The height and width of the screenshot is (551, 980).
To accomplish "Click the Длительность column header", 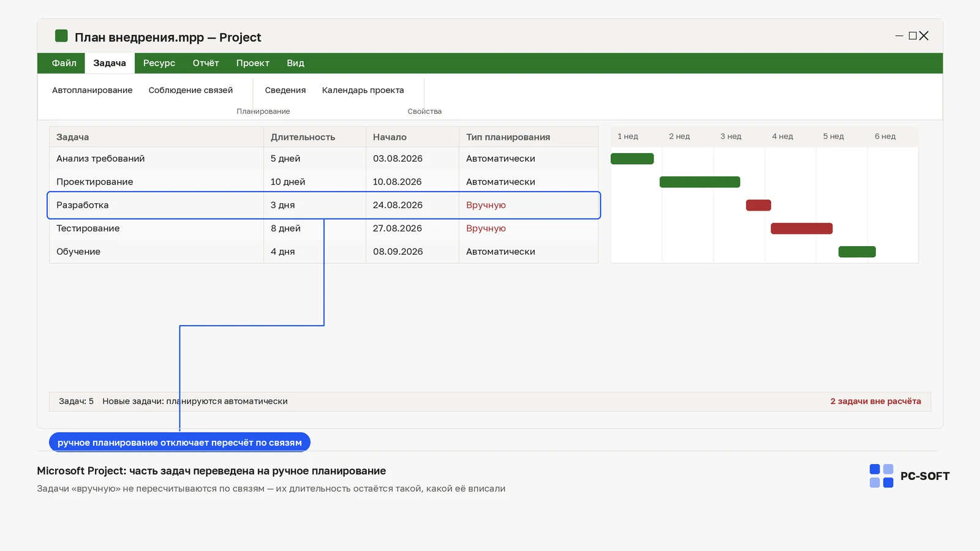I will point(315,137).
